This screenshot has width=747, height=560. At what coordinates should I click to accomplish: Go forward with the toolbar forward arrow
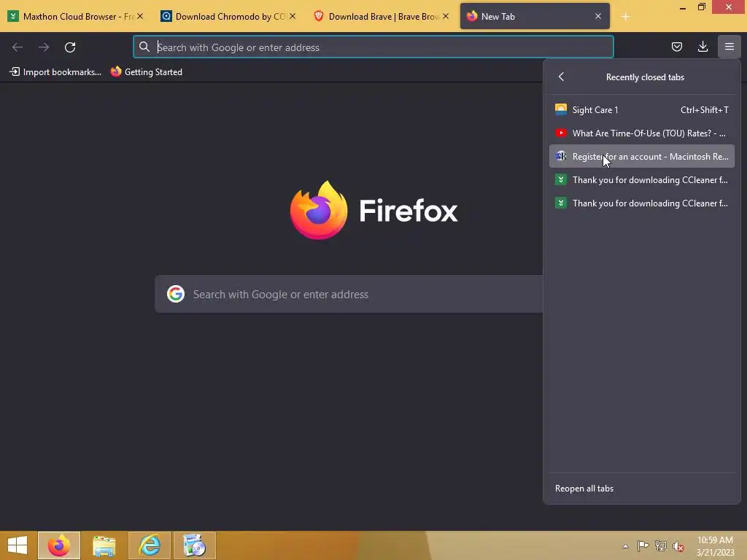(44, 47)
